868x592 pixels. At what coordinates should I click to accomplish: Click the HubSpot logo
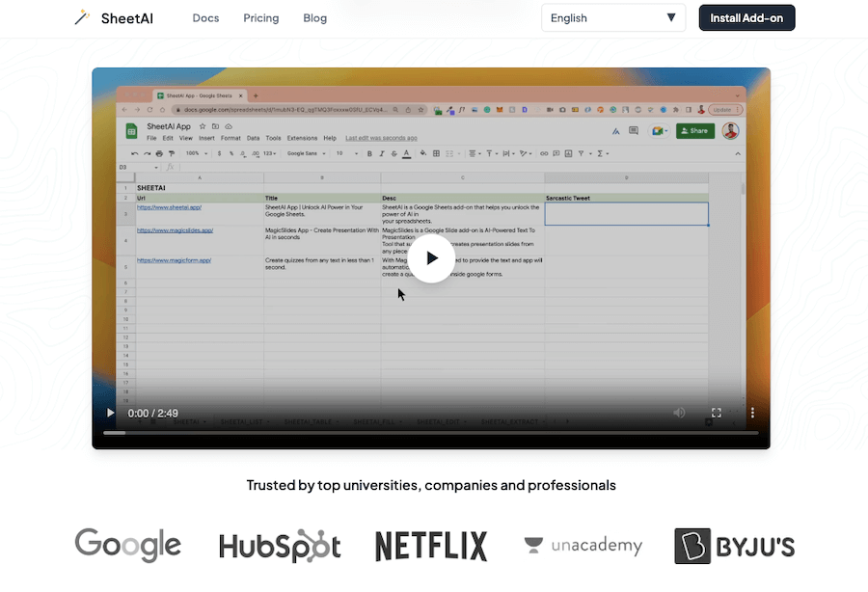280,546
